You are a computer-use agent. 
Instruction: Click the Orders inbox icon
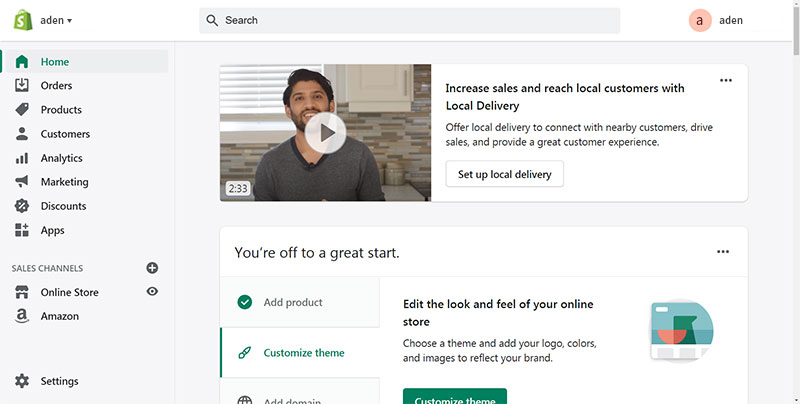click(22, 85)
